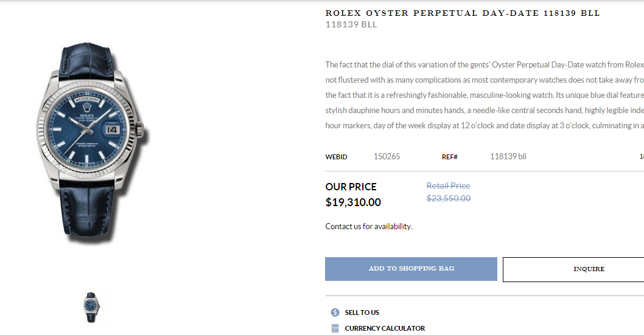Click the struck-through retail price $23,550.00
This screenshot has width=644, height=335.
pos(449,198)
